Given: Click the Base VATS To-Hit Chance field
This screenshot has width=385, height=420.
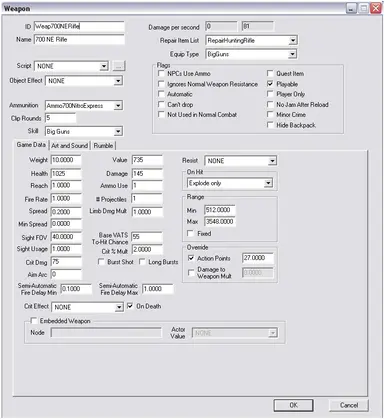Looking at the screenshot, I should coord(147,237).
